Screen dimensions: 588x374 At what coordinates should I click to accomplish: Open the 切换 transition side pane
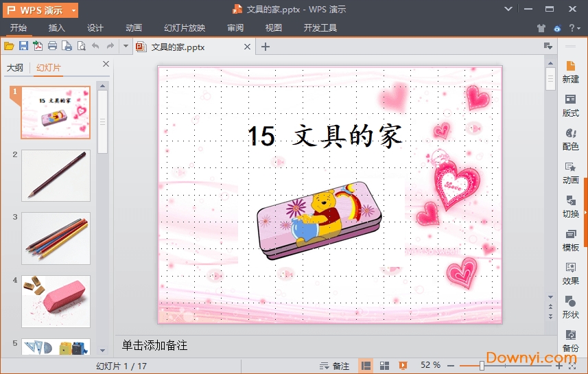570,207
